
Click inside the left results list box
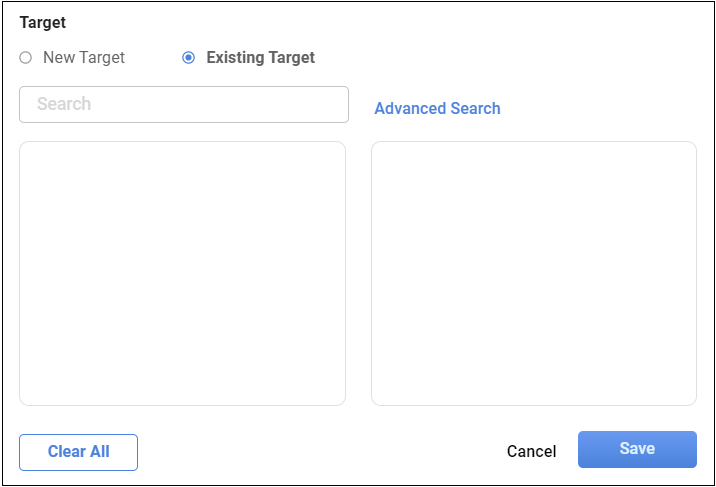pyautogui.click(x=182, y=273)
